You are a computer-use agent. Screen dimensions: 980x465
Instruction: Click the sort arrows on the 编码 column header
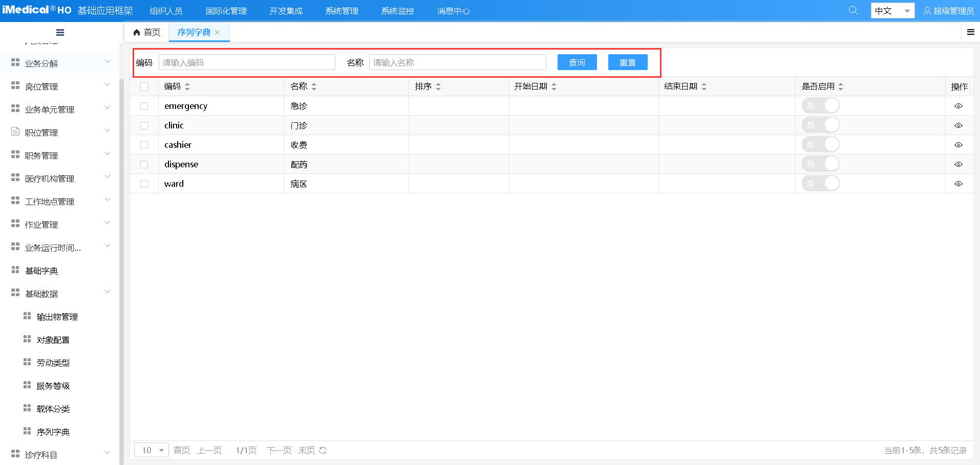[187, 86]
